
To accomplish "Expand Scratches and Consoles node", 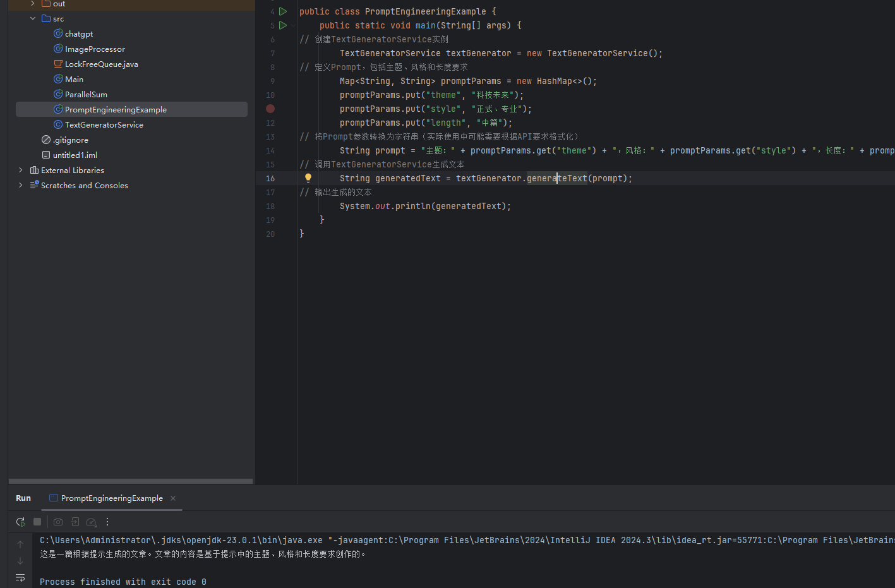I will point(21,185).
